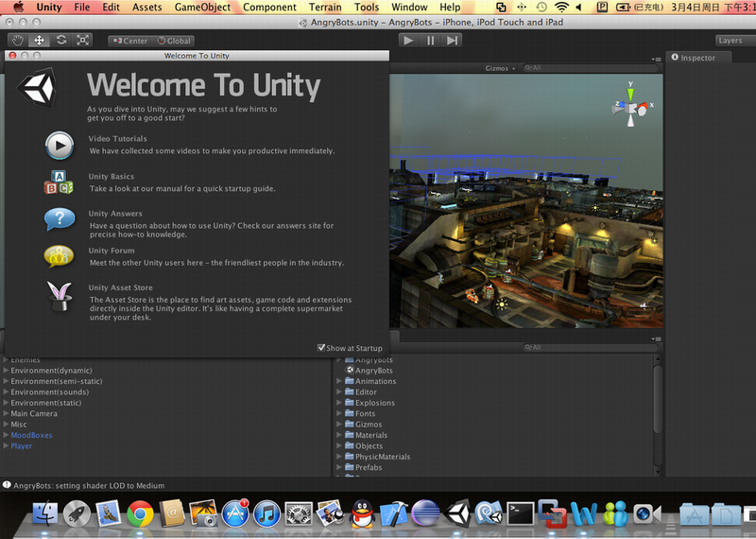Expand the Materials folder in Project
Viewport: 756px width, 539px height.
pos(339,435)
